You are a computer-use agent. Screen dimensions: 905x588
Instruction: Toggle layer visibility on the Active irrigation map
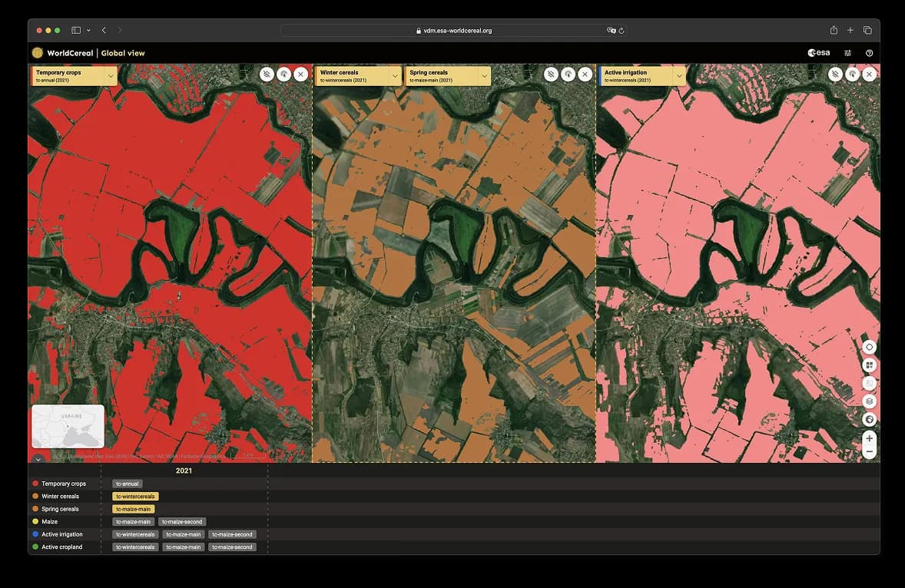click(835, 74)
